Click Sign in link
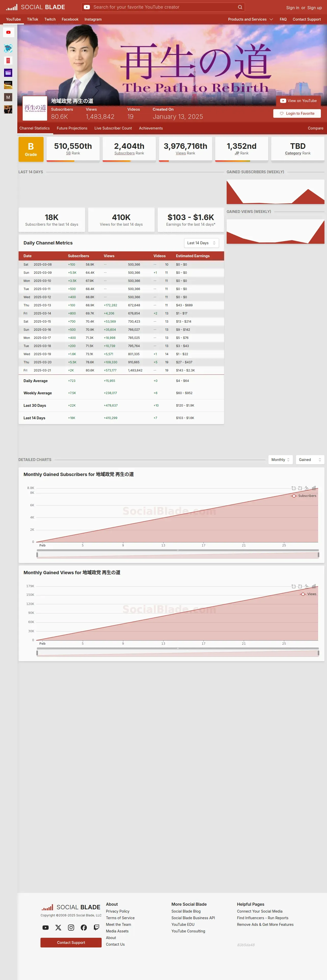This screenshot has height=980, width=327. [292, 8]
